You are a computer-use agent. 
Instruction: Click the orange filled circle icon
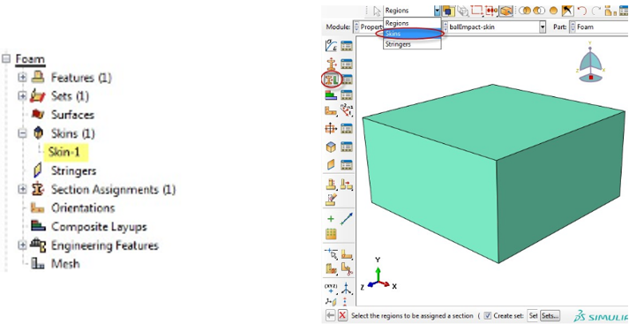tap(553, 11)
